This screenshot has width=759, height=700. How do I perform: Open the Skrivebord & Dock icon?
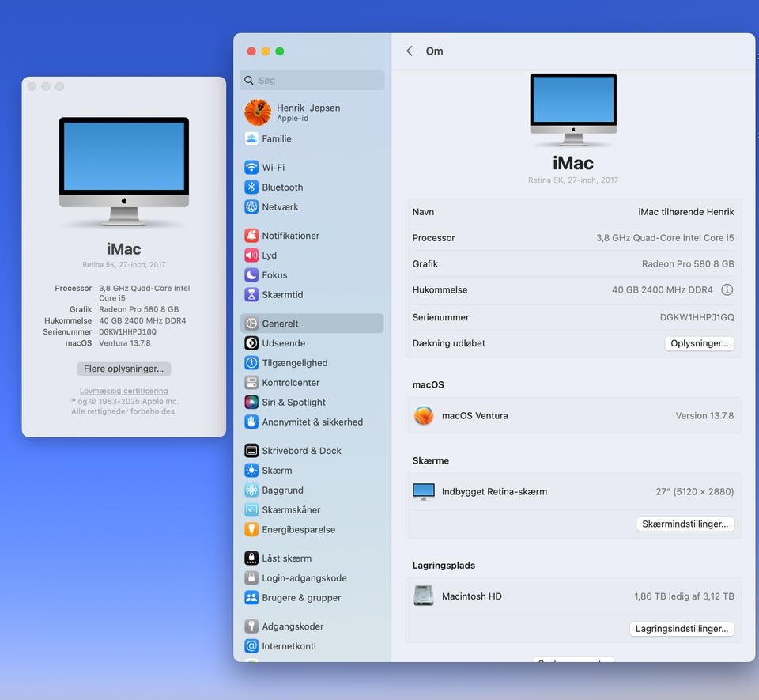click(x=251, y=451)
